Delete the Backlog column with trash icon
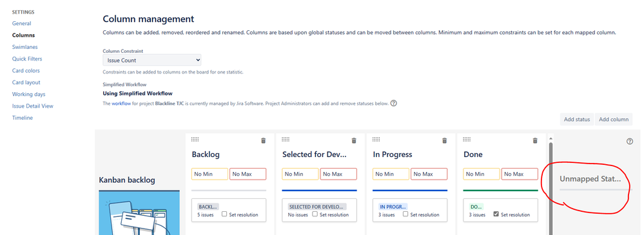The height and width of the screenshot is (235, 644). point(263,140)
